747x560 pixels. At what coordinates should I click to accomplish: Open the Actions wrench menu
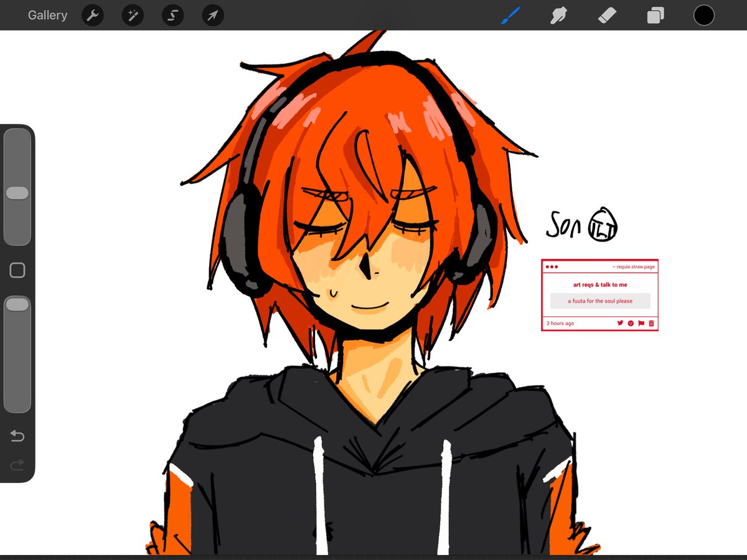[x=92, y=16]
